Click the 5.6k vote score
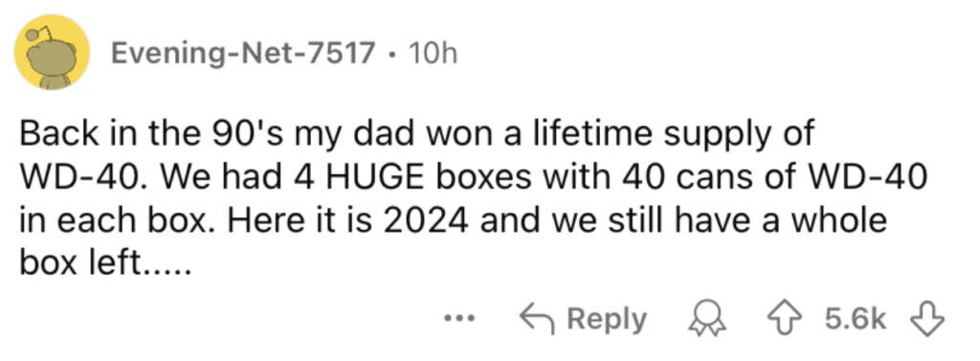 tap(856, 320)
